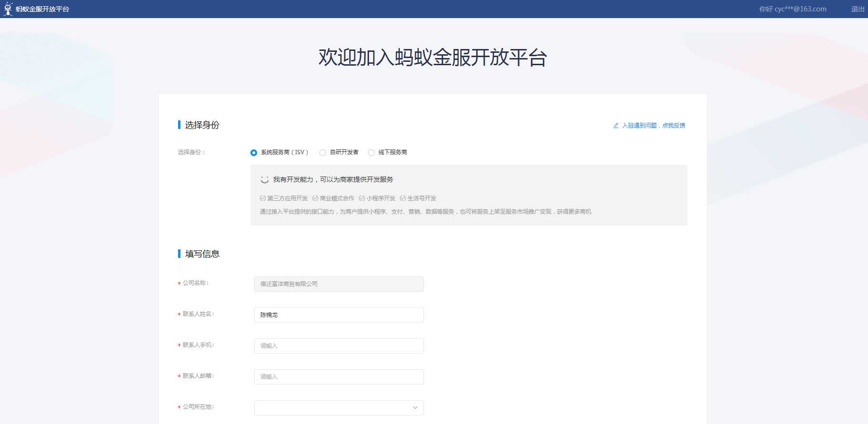868x424 pixels.
Task: Click the text 我有开发能力，可以为商家提供开发服务
Action: (x=333, y=179)
